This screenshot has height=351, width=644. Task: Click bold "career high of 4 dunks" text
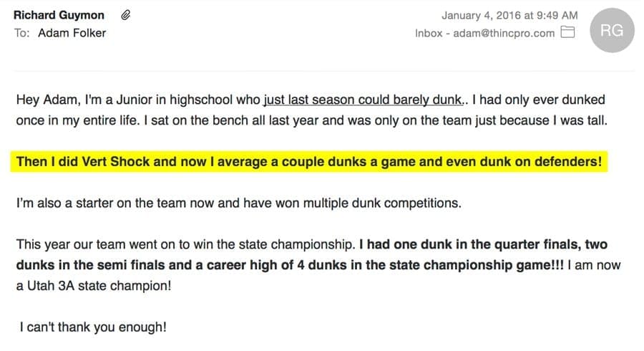tap(262, 265)
